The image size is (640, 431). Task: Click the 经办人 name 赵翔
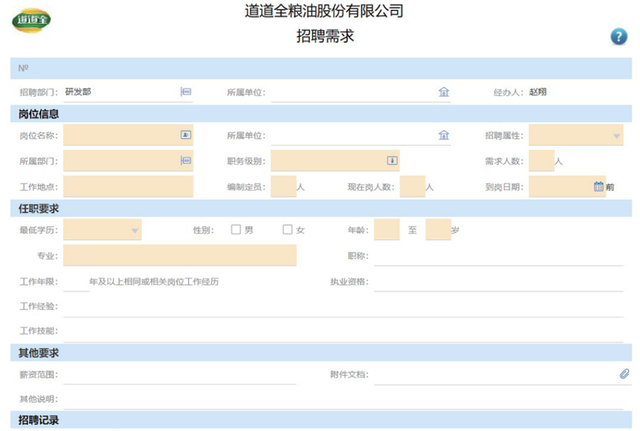click(538, 92)
